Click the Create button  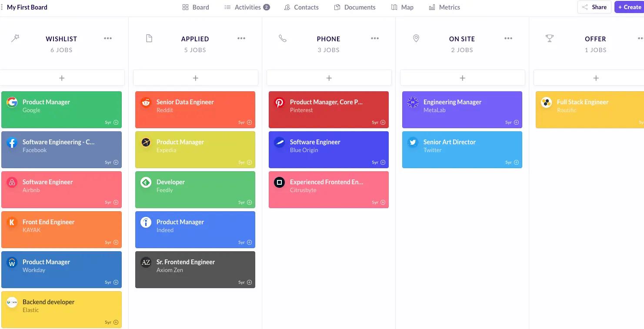pos(629,7)
